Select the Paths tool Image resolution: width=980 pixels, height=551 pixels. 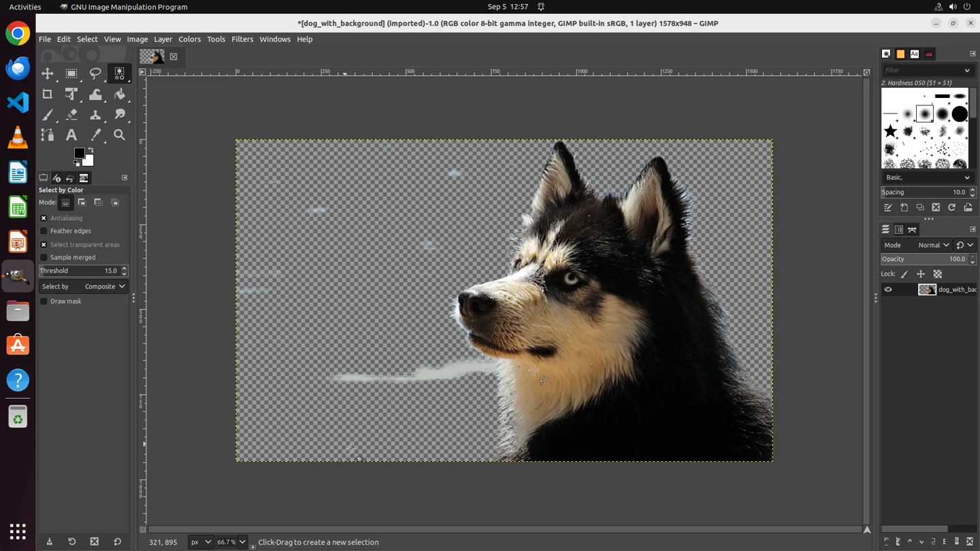click(48, 135)
